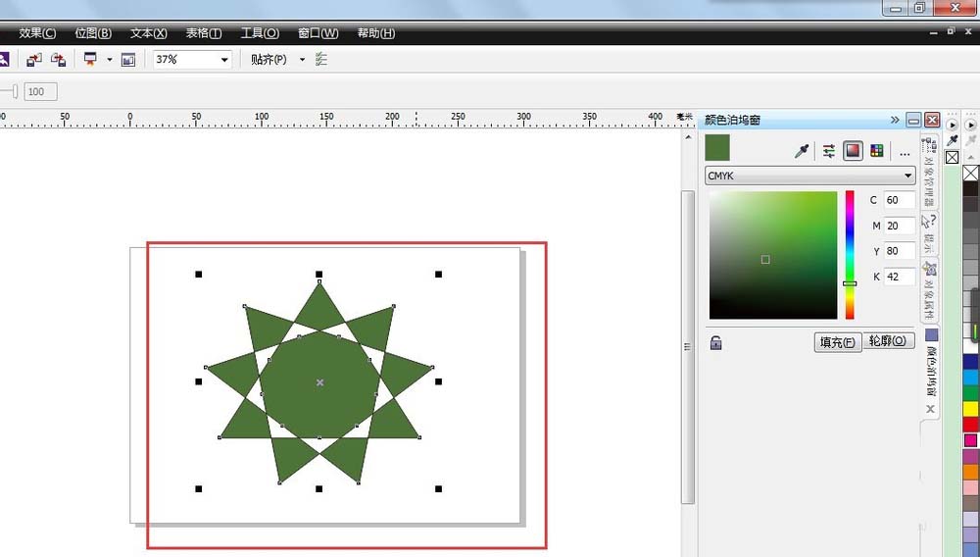The image size is (980, 557).
Task: Click the 填充(F) fill button
Action: [837, 342]
